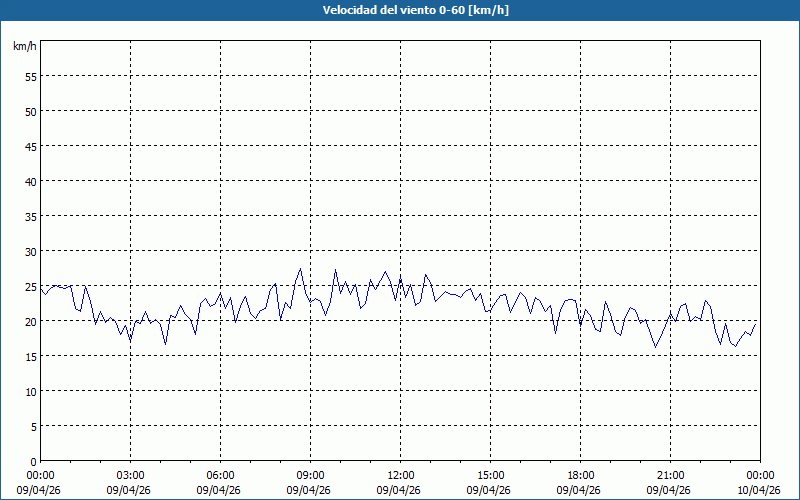Click the 09:00 time label on the x-axis
The width and height of the screenshot is (800, 500).
coord(310,475)
